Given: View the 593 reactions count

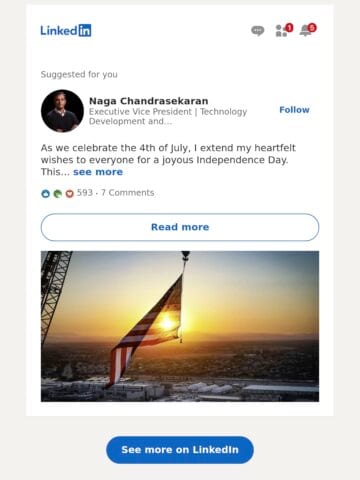Looking at the screenshot, I should (85, 193).
